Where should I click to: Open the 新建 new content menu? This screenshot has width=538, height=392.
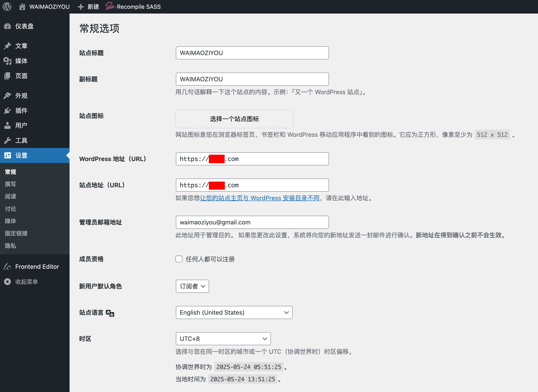(x=89, y=7)
